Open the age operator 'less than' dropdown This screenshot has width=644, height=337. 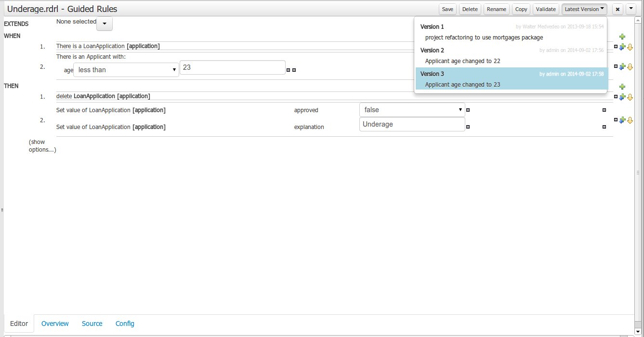[126, 70]
